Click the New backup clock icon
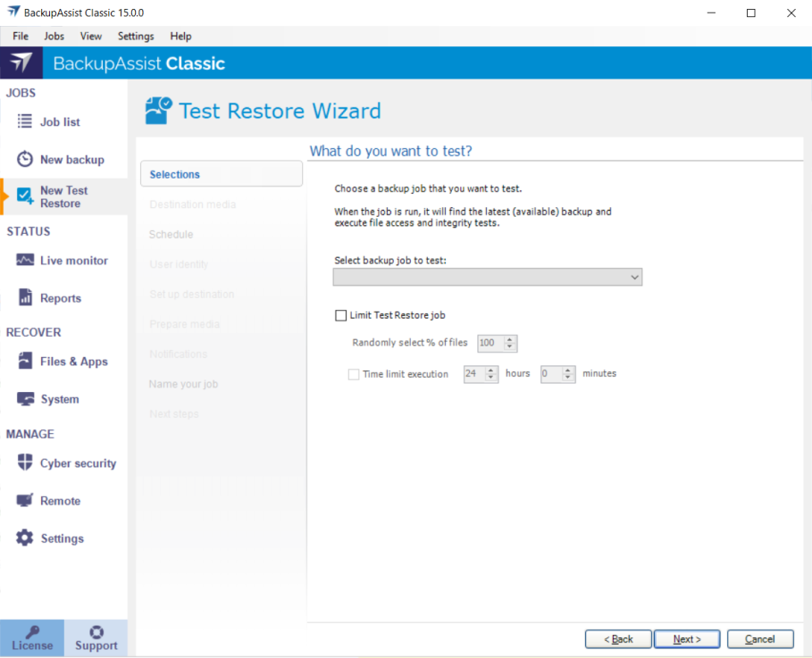 [25, 159]
